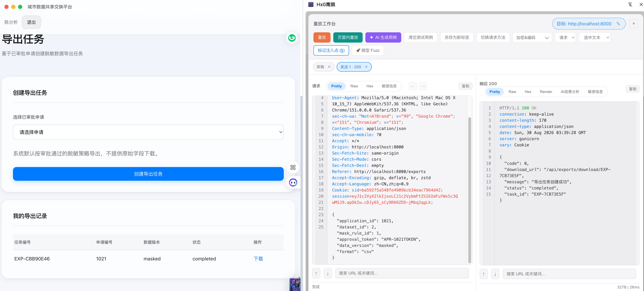Image resolution: width=644 pixels, height=291 pixels.
Task: Click the down arrow beside response search box
Action: [495, 274]
